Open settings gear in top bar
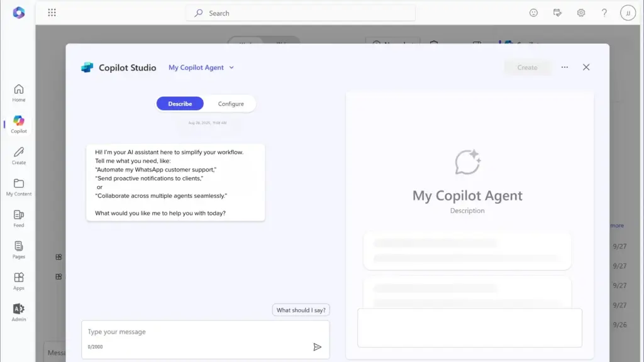Image resolution: width=644 pixels, height=362 pixels. click(x=581, y=13)
